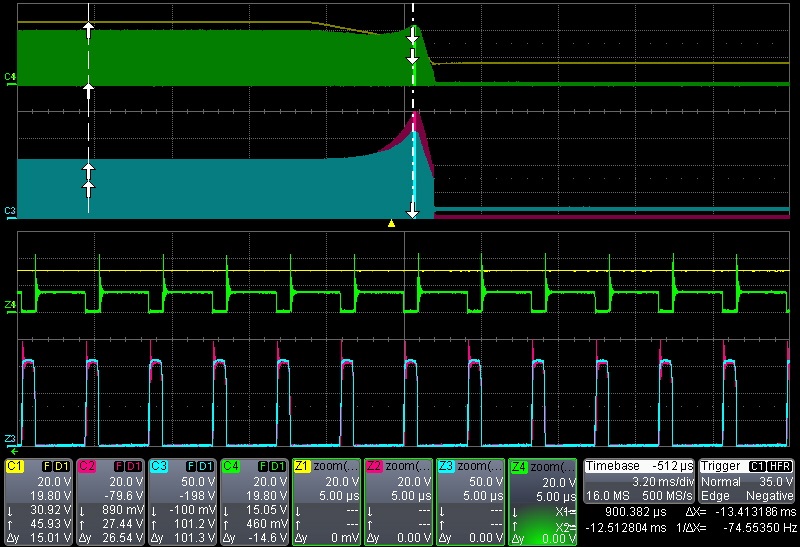Click the C3 Δy value 101.3 V
The image size is (800, 547).
pyautogui.click(x=195, y=538)
